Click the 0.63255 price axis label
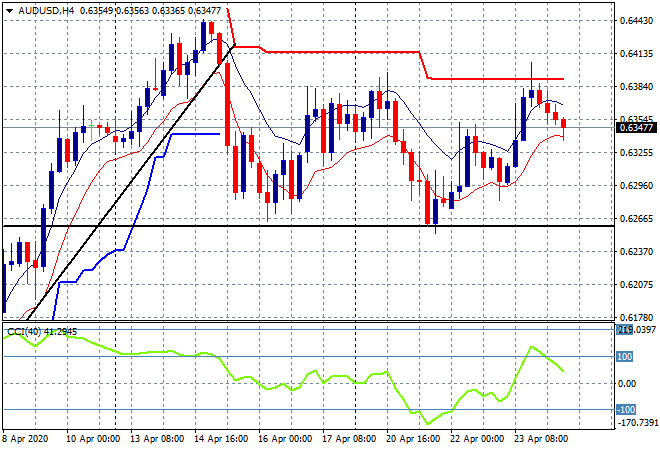The image size is (660, 450). [x=636, y=152]
